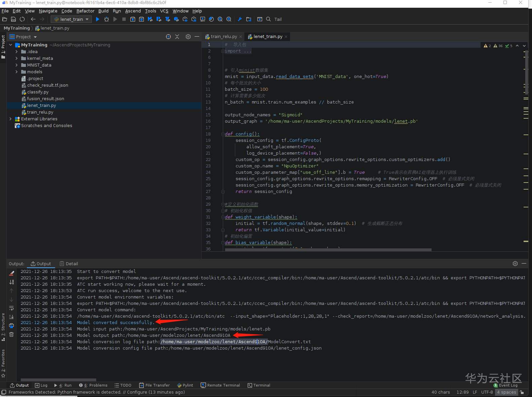Open the Ascend menu
The image size is (532, 397).
click(133, 11)
